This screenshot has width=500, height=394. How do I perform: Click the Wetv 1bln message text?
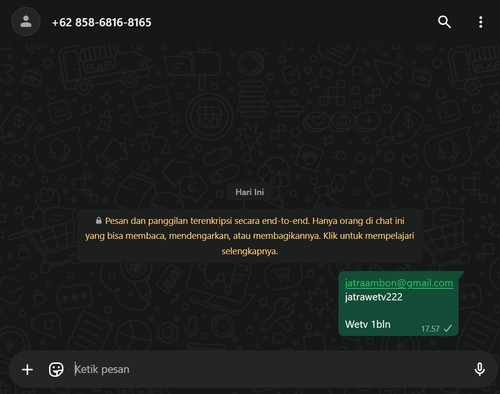(368, 324)
